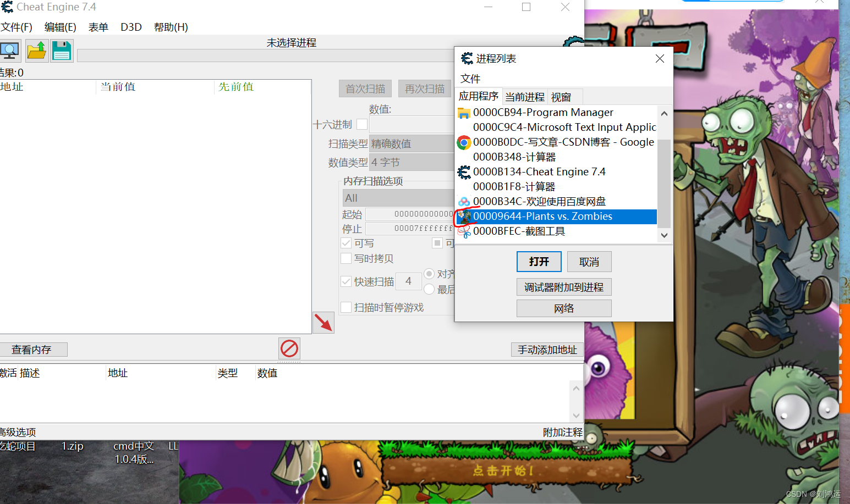Image resolution: width=850 pixels, height=504 pixels.
Task: Close the process list dialog
Action: [x=660, y=58]
